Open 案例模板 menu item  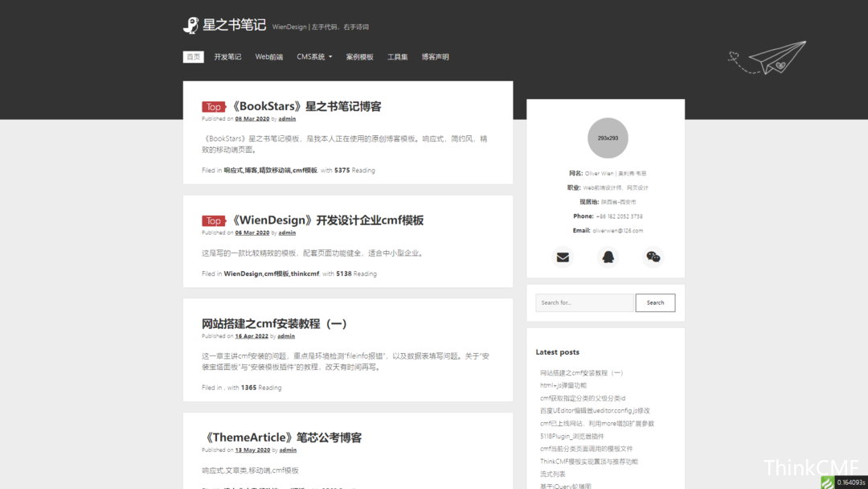[x=360, y=57]
